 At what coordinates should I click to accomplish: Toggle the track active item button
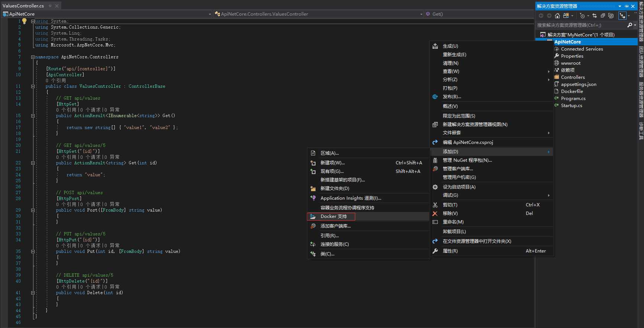point(622,16)
